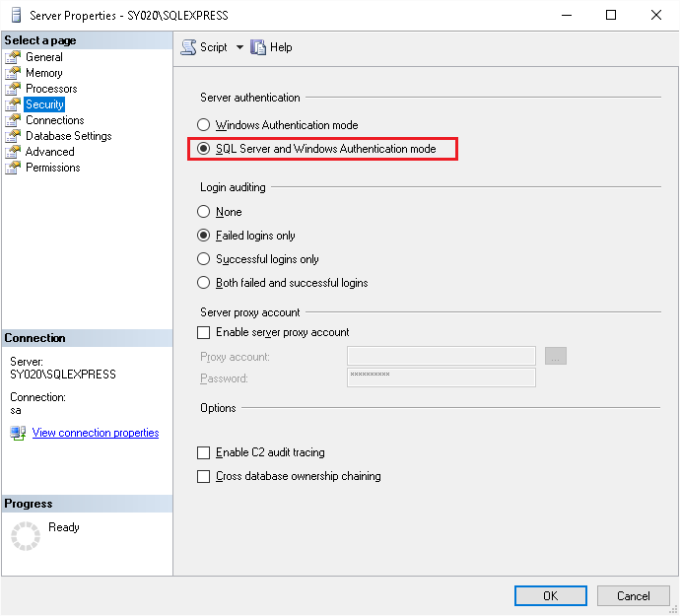Maximize the Server Properties window

point(611,15)
